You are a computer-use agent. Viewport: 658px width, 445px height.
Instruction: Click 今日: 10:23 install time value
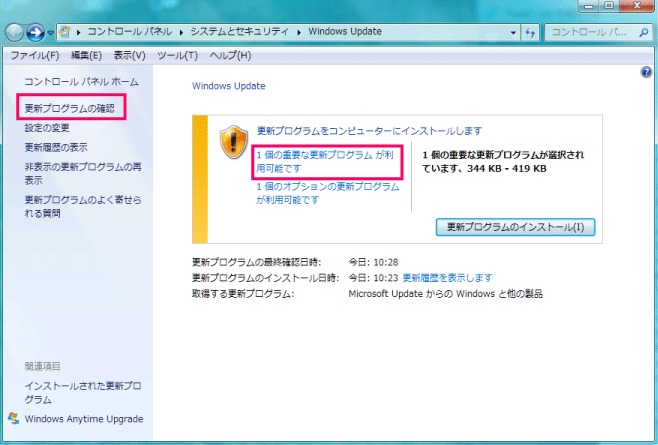[x=373, y=278]
